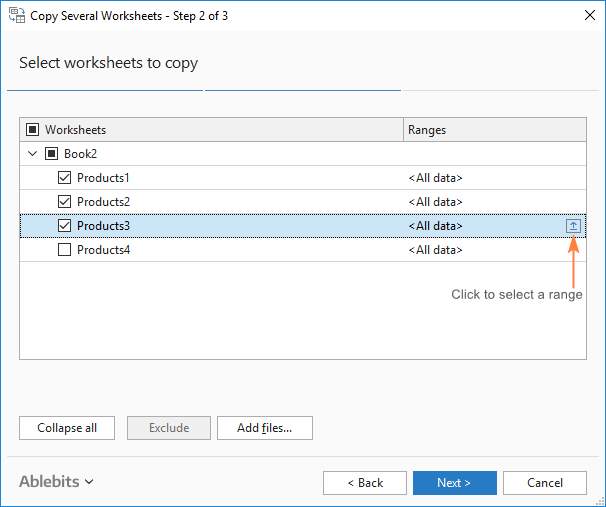Click the Copy Several Worksheets title bar icon

[17, 16]
